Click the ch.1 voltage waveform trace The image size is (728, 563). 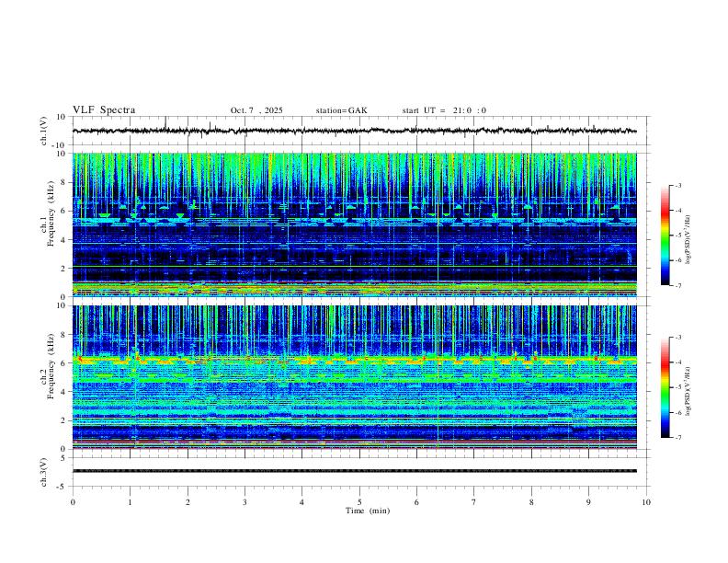pyautogui.click(x=354, y=131)
